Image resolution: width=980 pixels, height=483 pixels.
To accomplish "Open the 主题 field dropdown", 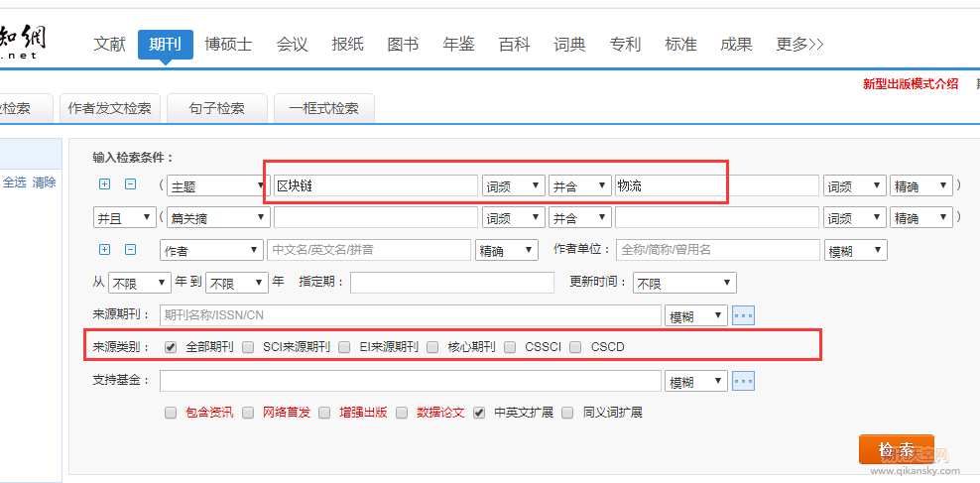I will [x=216, y=185].
